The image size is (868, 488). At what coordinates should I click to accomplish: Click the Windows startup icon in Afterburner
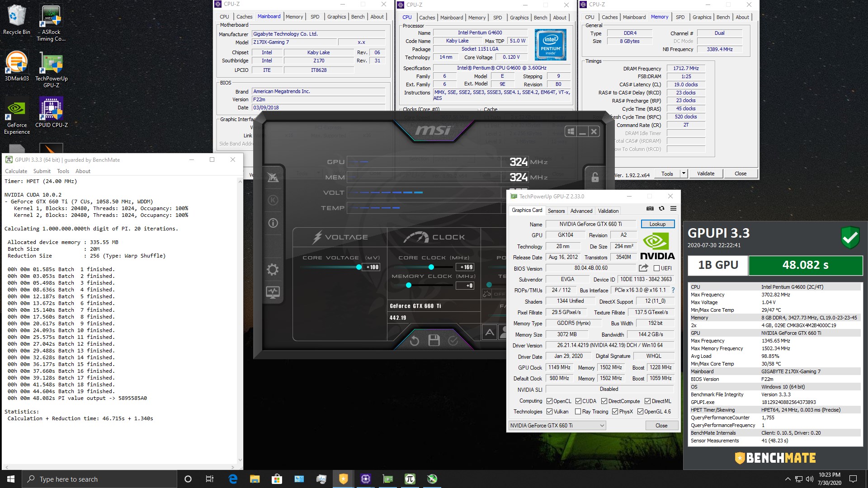point(571,131)
